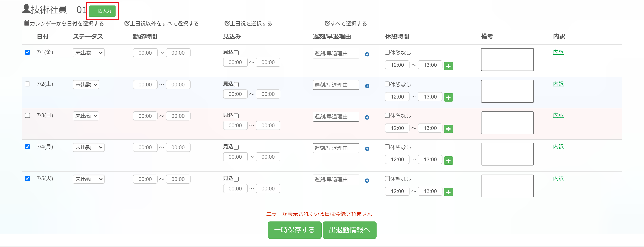Viewport: 644px width, 247px height.
Task: Click 7/2 work start time field
Action: (x=145, y=85)
